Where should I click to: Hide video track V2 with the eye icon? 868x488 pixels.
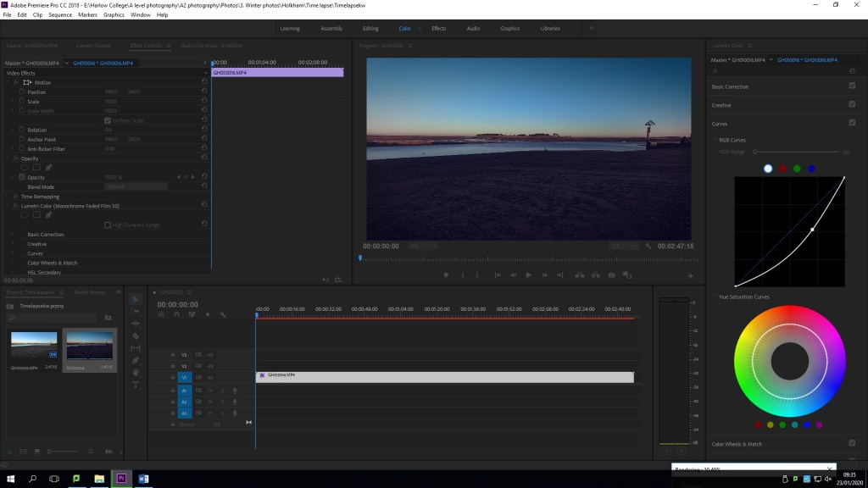click(x=209, y=366)
